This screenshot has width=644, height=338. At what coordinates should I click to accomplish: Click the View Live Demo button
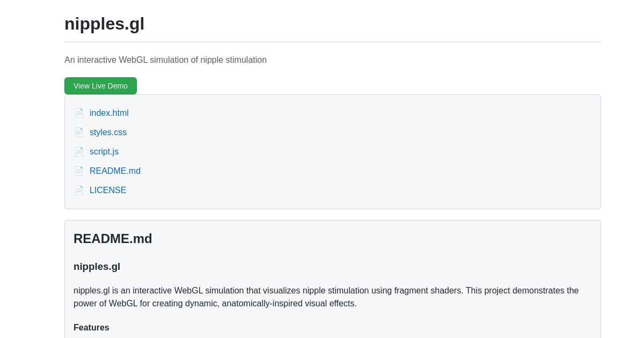100,86
